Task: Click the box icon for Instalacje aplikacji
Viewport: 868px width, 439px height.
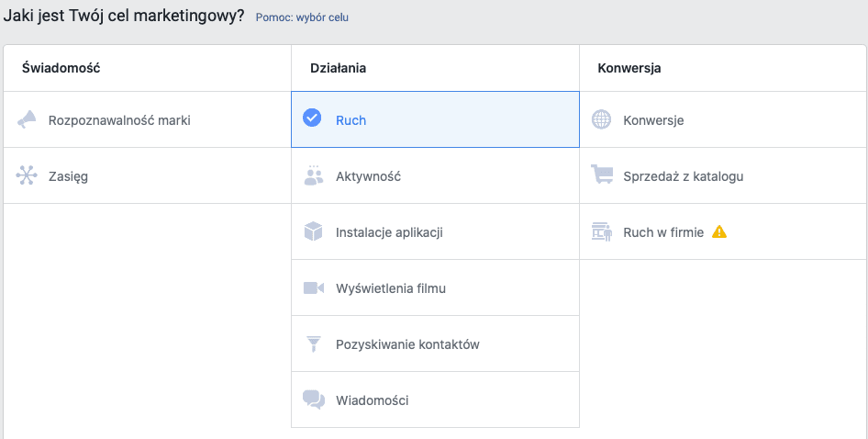Action: [x=313, y=231]
